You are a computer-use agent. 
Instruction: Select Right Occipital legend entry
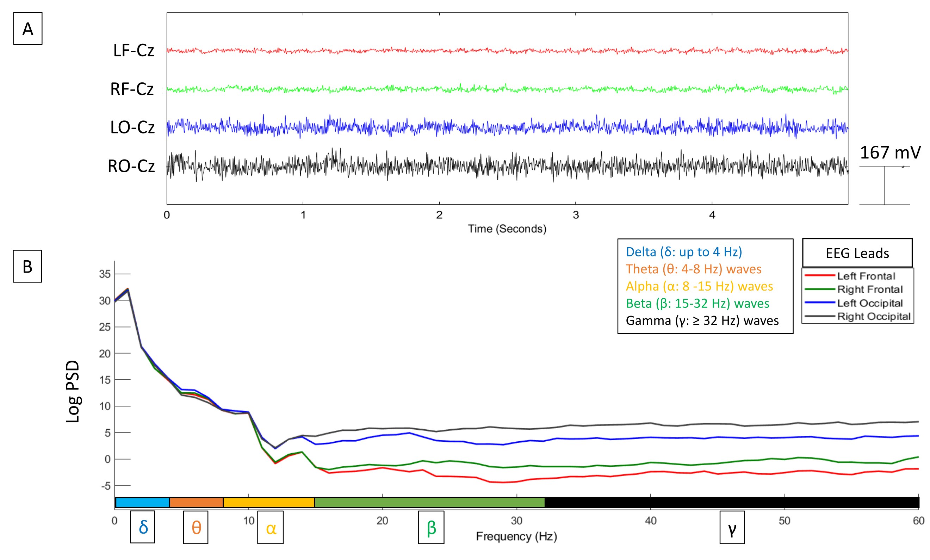tap(873, 316)
